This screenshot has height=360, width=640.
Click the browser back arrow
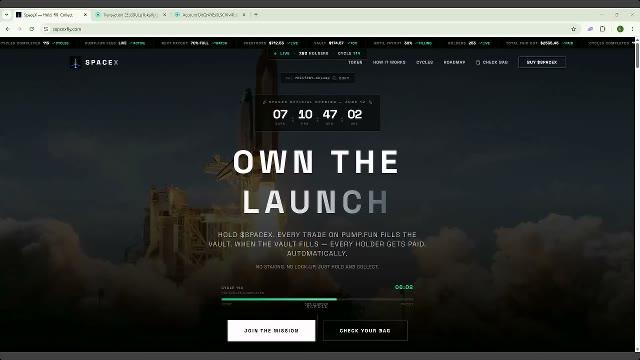[7, 29]
